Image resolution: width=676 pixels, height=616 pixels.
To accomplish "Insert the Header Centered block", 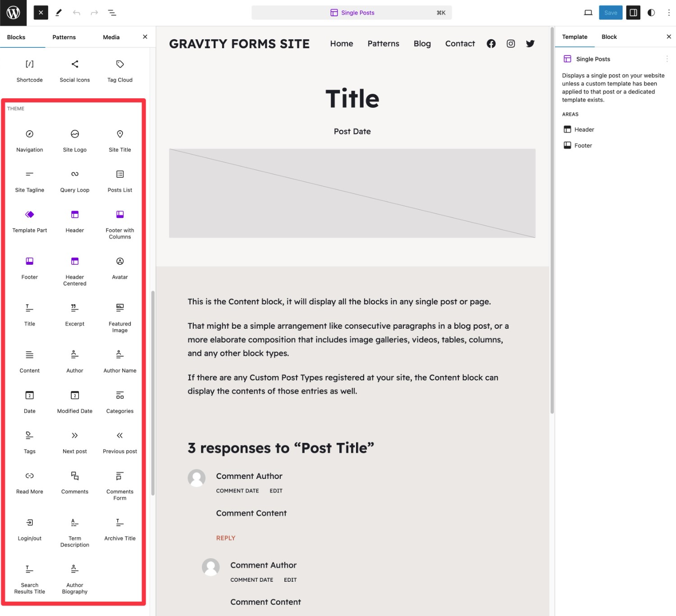I will (x=75, y=271).
